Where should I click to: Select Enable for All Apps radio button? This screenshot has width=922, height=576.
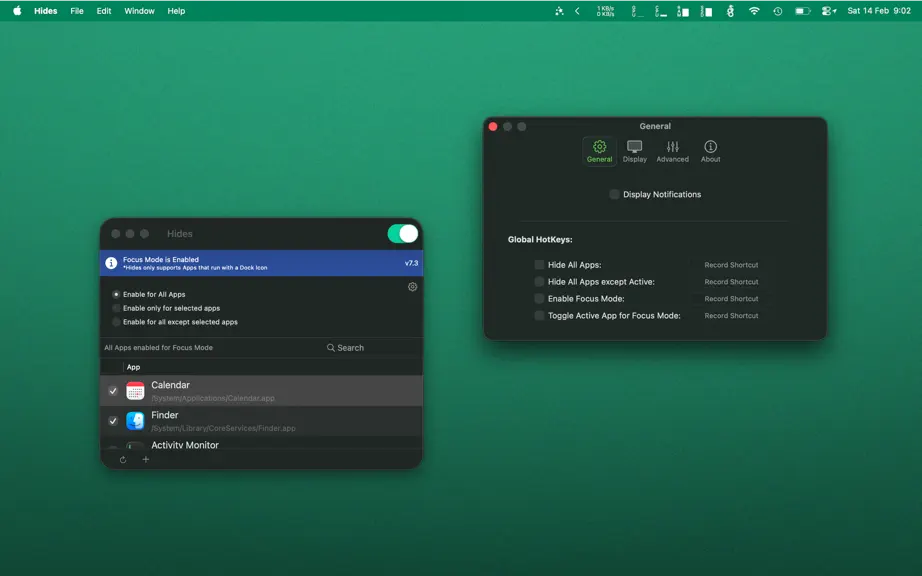coord(116,294)
